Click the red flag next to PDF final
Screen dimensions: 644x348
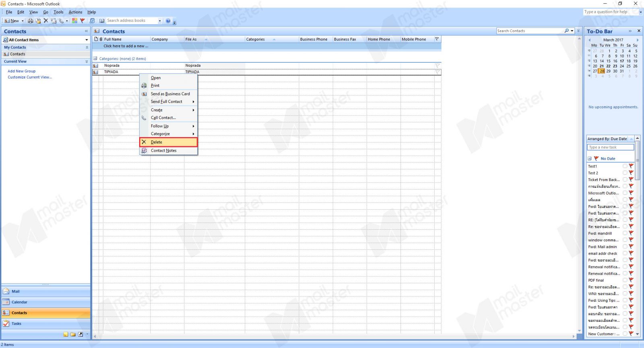pos(631,280)
